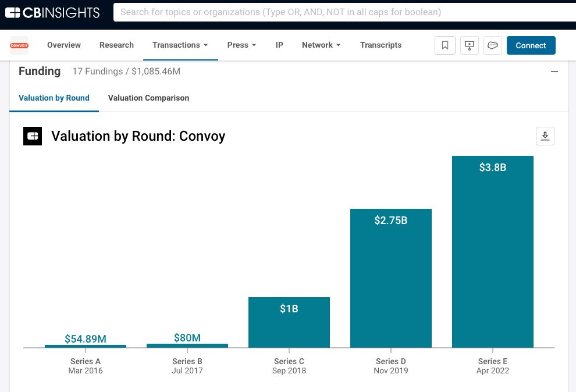The height and width of the screenshot is (392, 576).
Task: Open the IP tab
Action: tap(279, 45)
